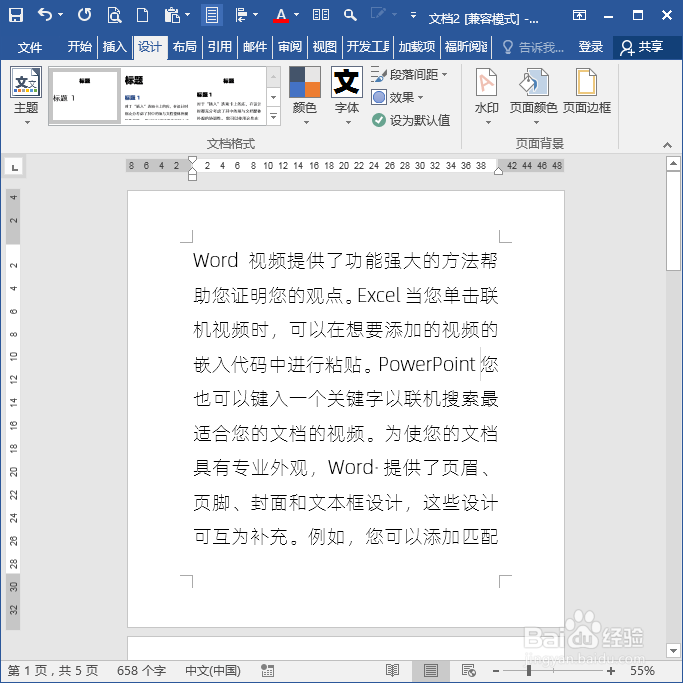Click the macro recording icon in status bar
Viewport: 683px width, 683px height.
(267, 671)
